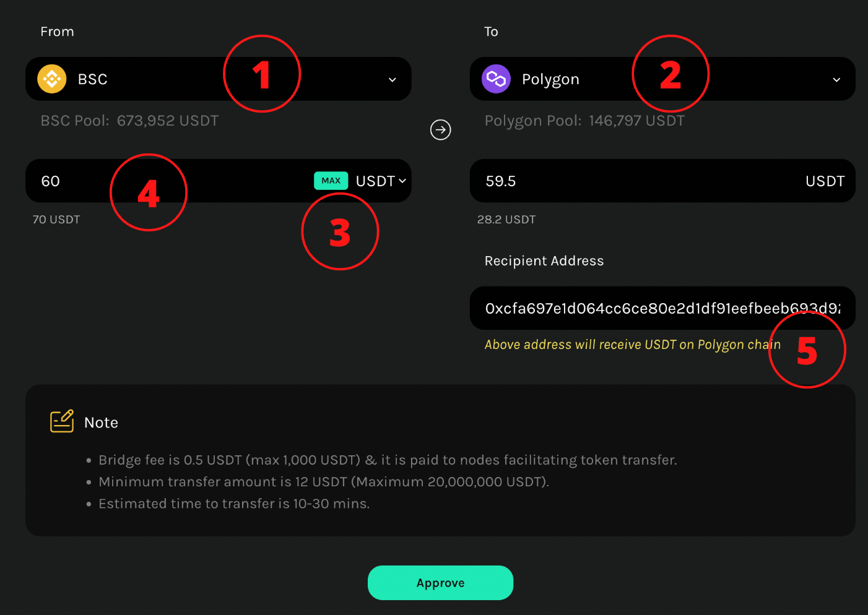This screenshot has height=615, width=868.
Task: Open the USDT token selector dropdown
Action: [x=381, y=181]
